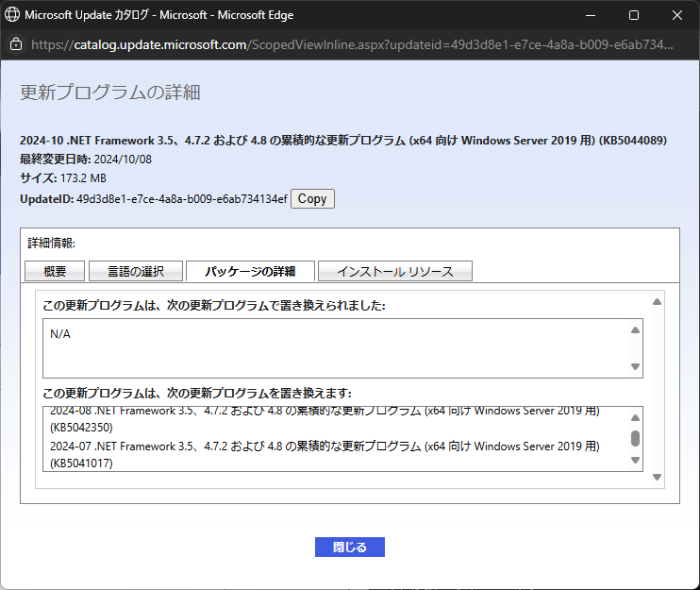Screen dimensions: 700x590
Task: Open the 概要 tab
Action: 55,271
